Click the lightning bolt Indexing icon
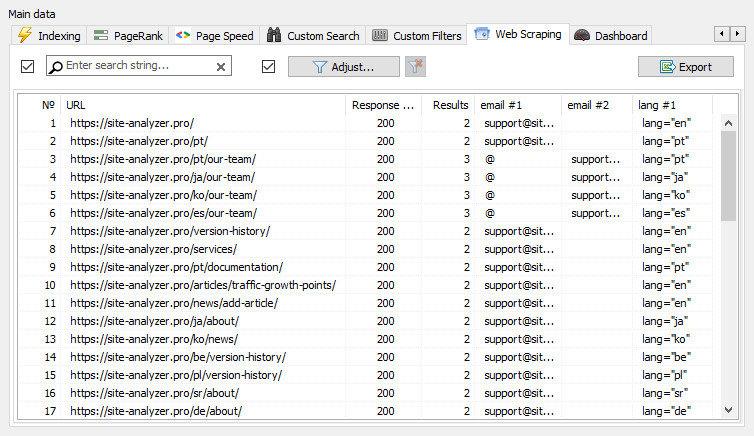The image size is (754, 436). 25,35
